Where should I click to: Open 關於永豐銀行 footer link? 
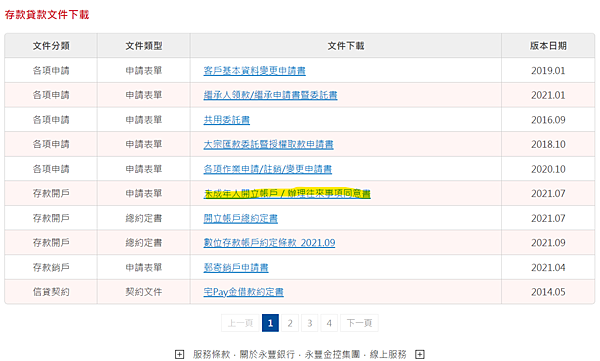[x=267, y=354]
